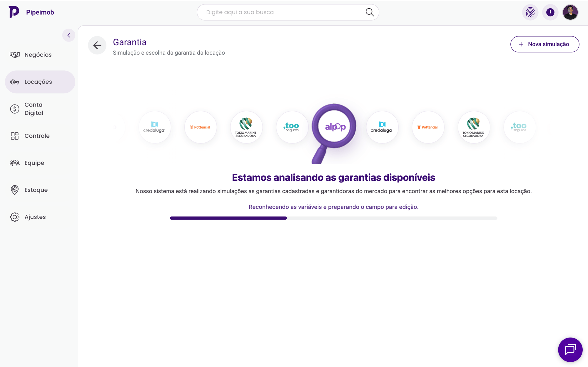Open the user profile avatar

tap(570, 12)
